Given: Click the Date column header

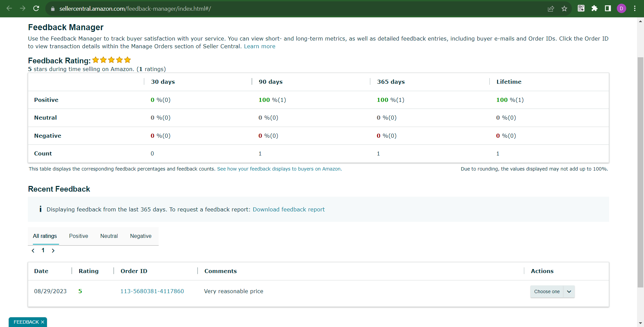Looking at the screenshot, I should tap(41, 271).
